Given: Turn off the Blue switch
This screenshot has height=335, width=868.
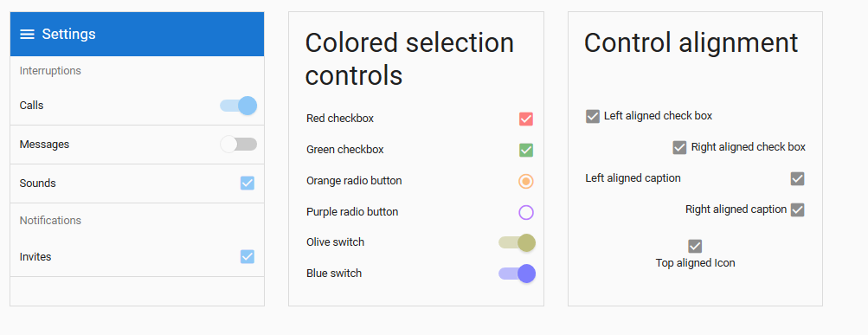Looking at the screenshot, I should click(x=517, y=274).
